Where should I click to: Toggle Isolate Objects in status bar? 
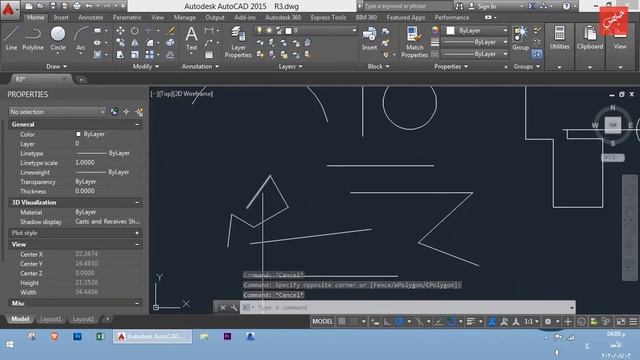tap(607, 322)
